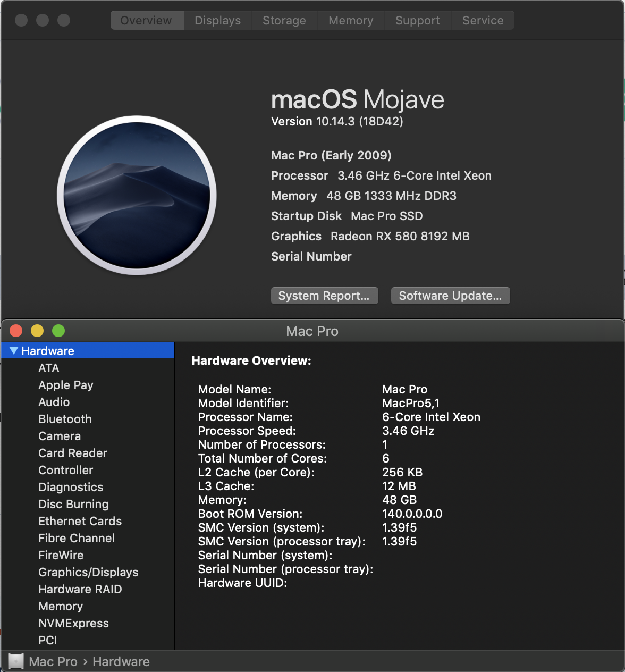625x672 pixels.
Task: Click the MacPro5,1 model identifier value
Action: point(411,403)
